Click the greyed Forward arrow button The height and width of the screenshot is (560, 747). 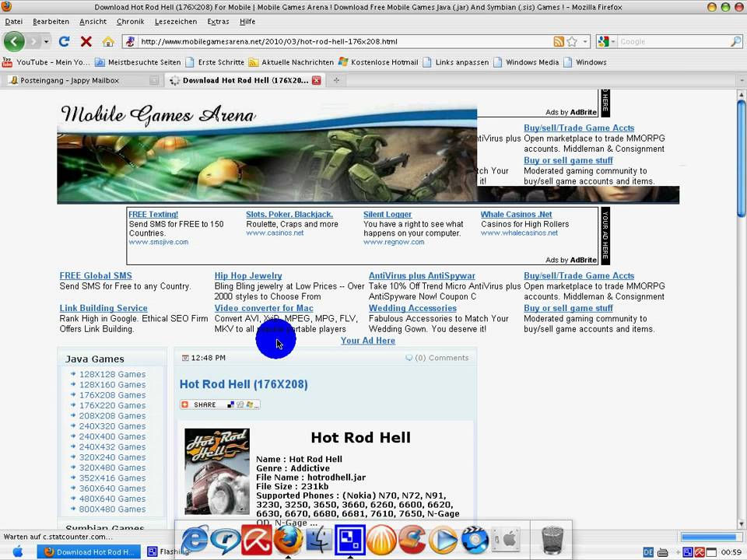tap(33, 42)
